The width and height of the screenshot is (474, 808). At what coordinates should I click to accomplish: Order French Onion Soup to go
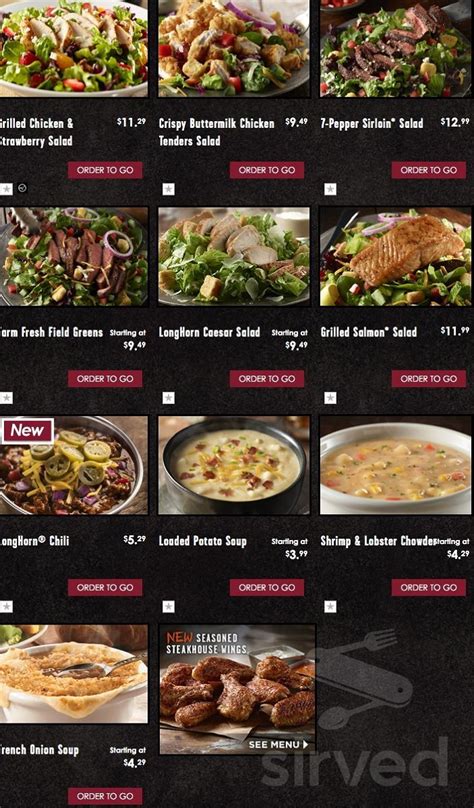tap(105, 796)
